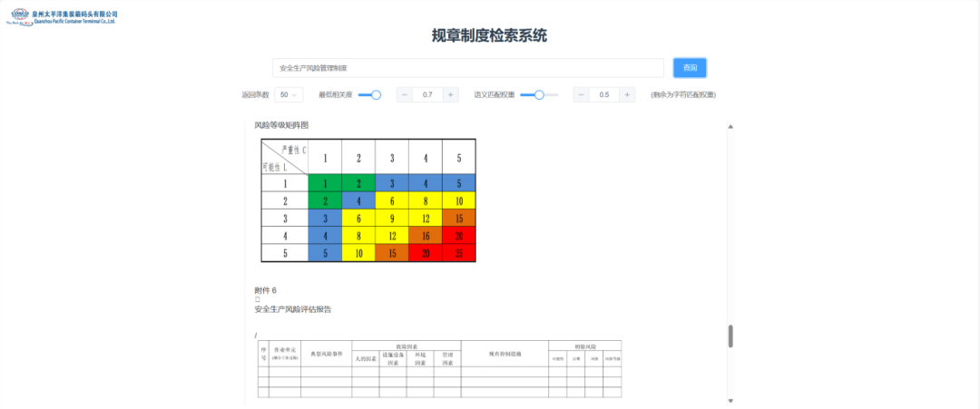Click the red cell 25 in the matrix
The width and height of the screenshot is (980, 409).
[459, 253]
